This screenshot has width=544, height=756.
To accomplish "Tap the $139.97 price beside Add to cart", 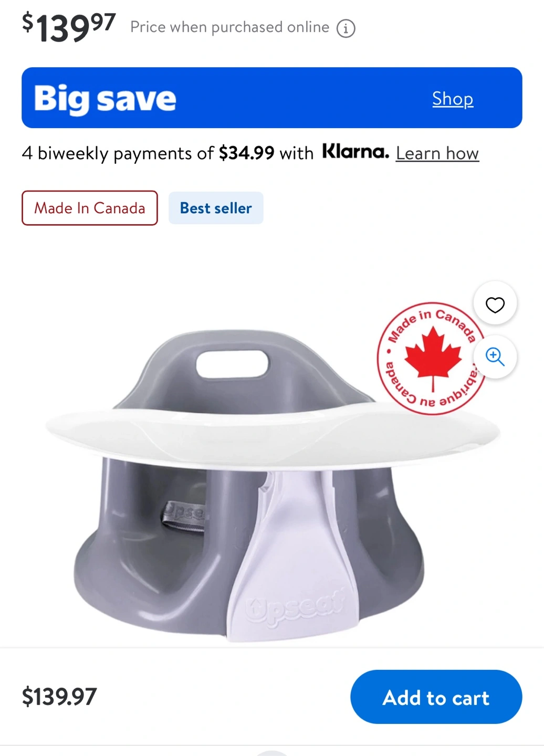I will click(59, 697).
